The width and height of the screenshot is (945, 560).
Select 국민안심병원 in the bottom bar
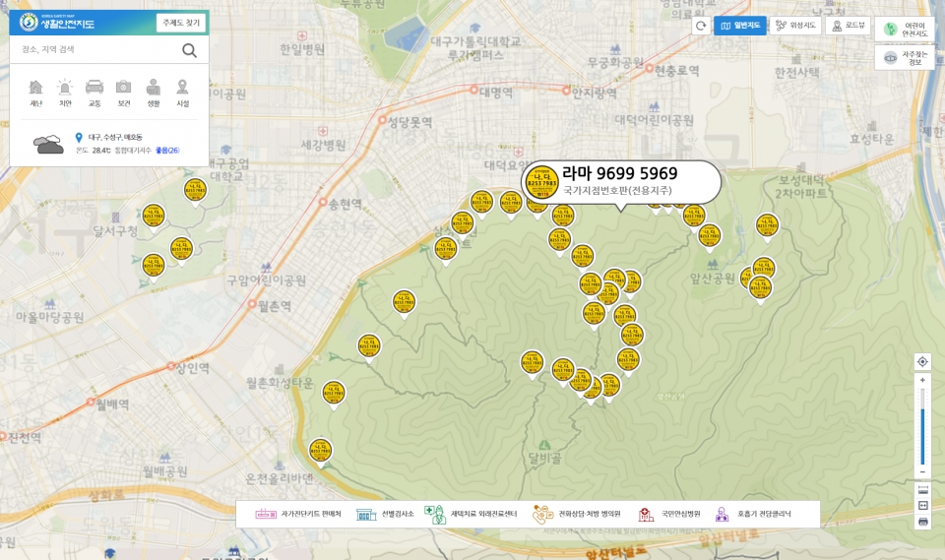[669, 514]
